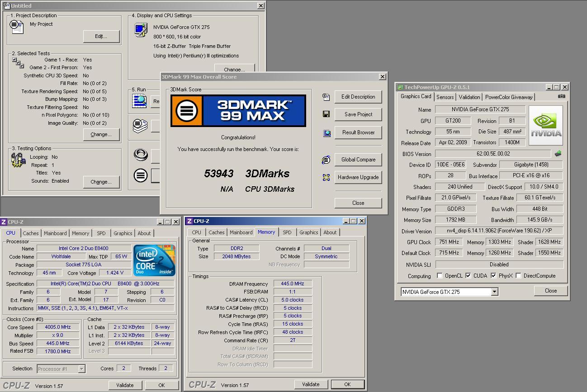Click the Testing Options icon
This screenshot has width=587, height=392.
(18, 160)
